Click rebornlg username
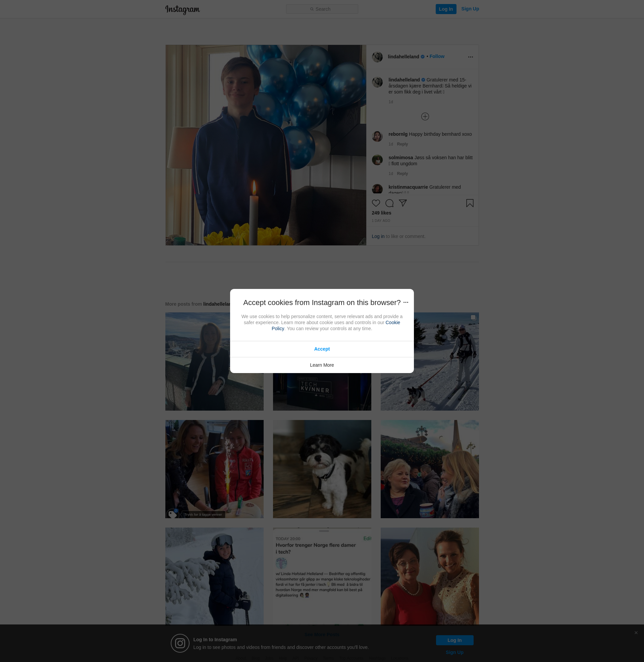Viewport: 644px width, 662px height. (x=398, y=134)
